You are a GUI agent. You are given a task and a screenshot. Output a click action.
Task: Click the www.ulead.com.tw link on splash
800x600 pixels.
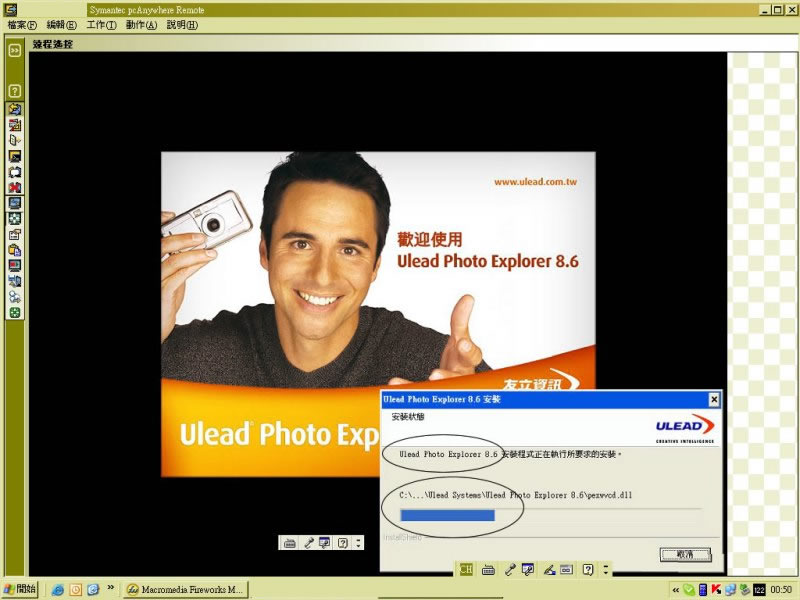click(x=535, y=182)
